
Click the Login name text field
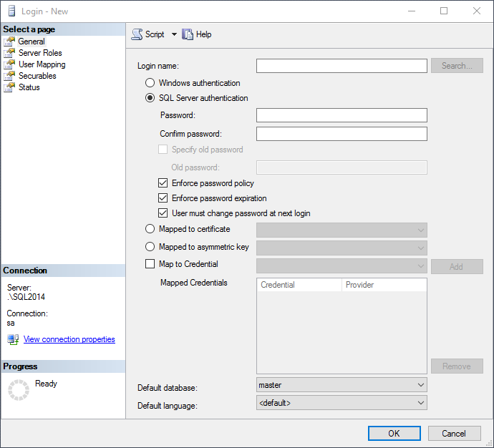pos(342,66)
